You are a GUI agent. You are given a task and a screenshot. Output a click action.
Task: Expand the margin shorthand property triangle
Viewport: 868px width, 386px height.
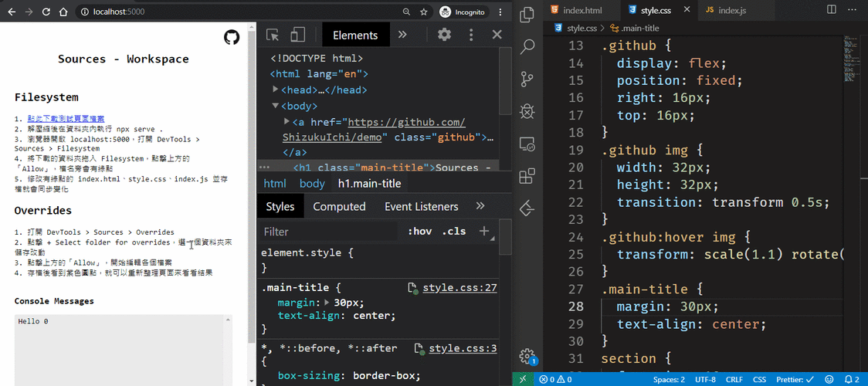pos(327,303)
